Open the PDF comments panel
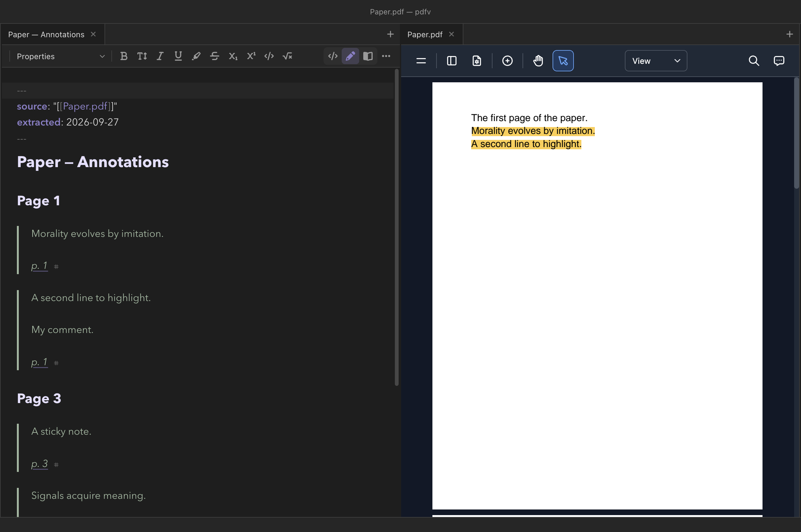 click(x=778, y=61)
